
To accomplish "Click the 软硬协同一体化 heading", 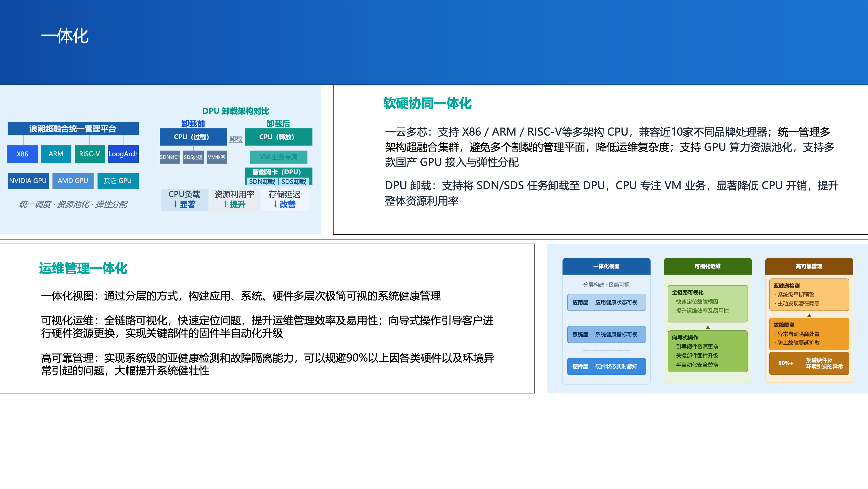I will tap(427, 103).
